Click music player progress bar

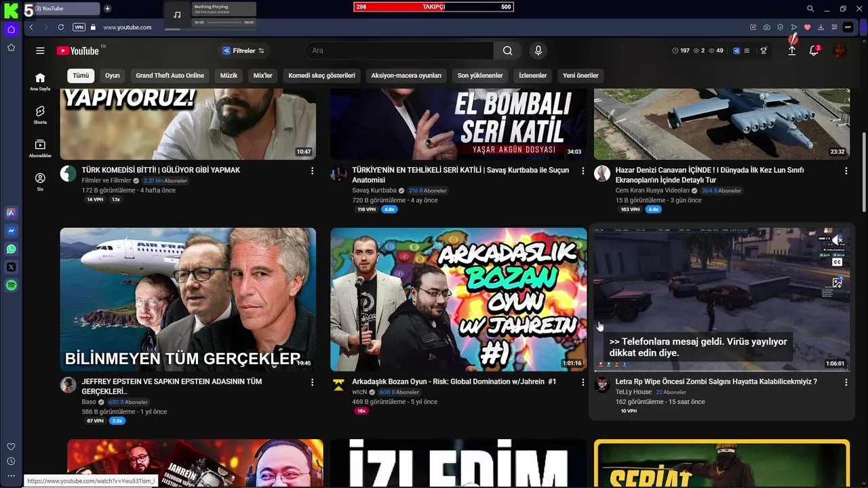[224, 22]
